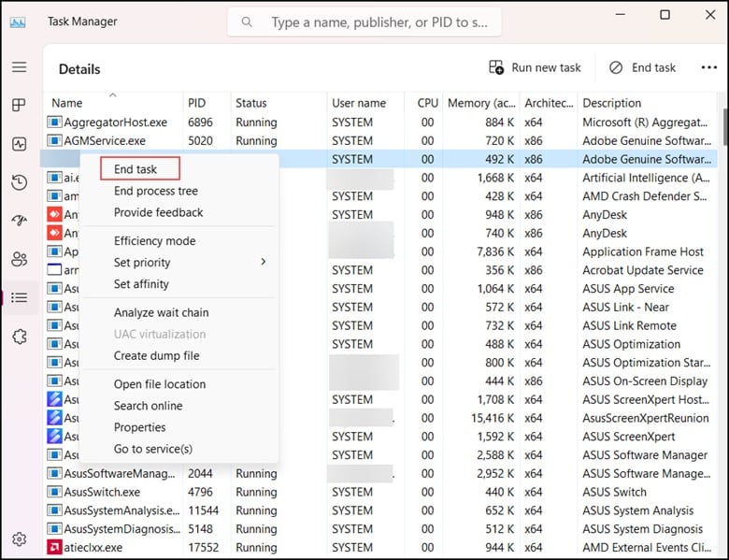Click ASUS Link Remote description

pos(630,325)
